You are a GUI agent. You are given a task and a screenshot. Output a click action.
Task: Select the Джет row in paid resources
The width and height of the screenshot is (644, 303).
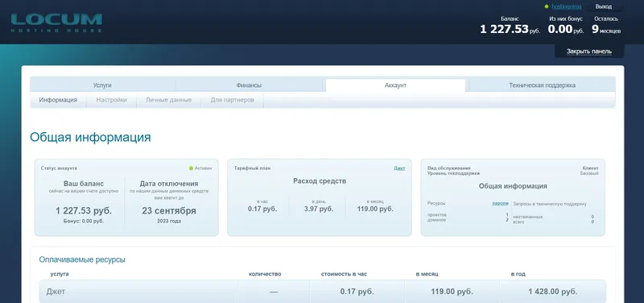(x=323, y=292)
